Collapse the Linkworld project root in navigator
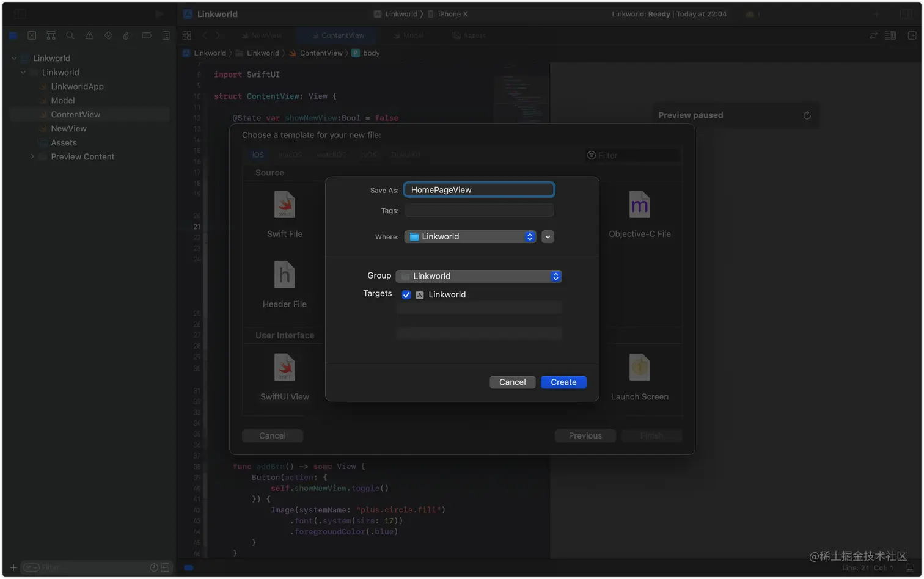This screenshot has height=579, width=924. click(x=14, y=58)
